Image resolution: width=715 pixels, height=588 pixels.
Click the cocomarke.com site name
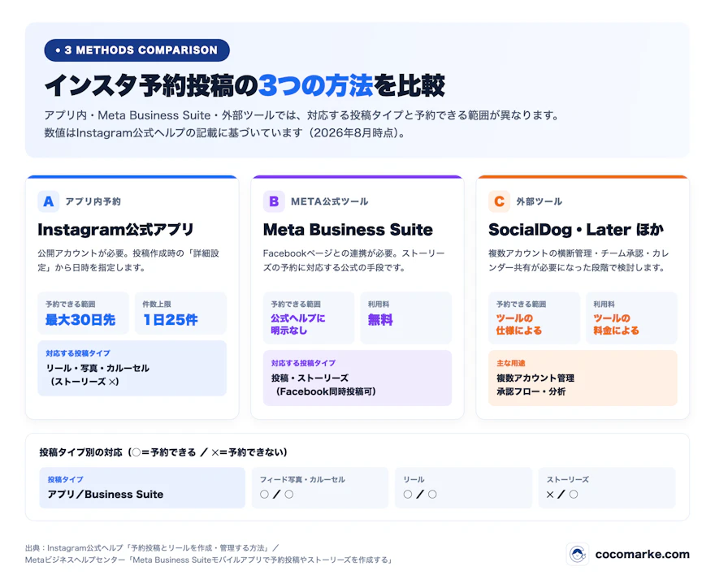(x=642, y=554)
